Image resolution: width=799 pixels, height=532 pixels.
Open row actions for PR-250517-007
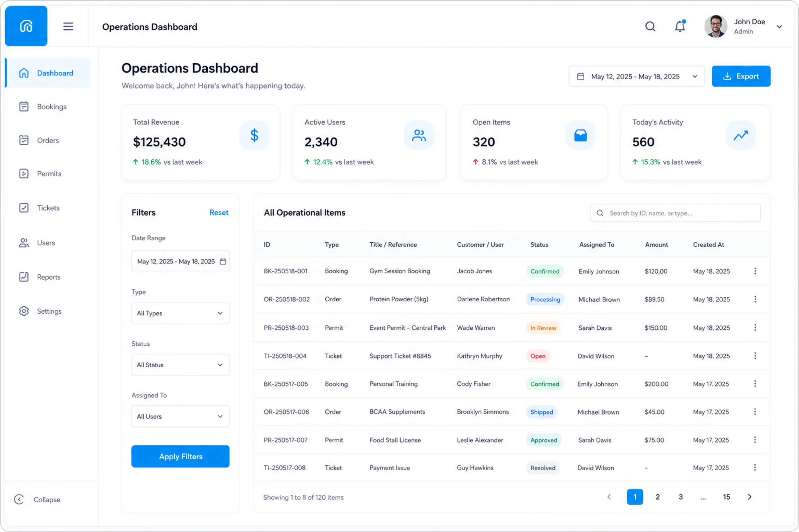[755, 440]
